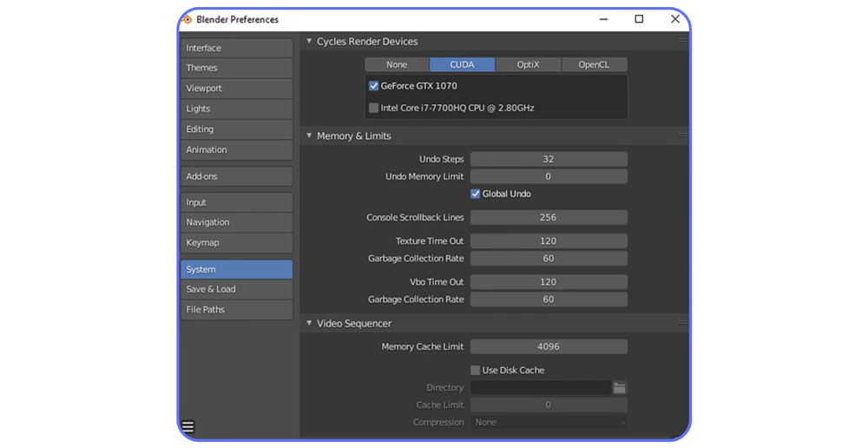
Task: Open the Compression dropdown
Action: (549, 423)
